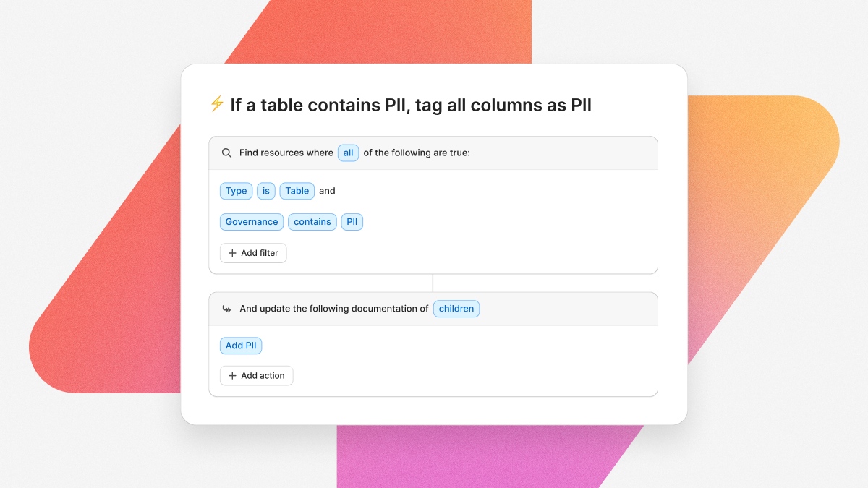Image resolution: width=868 pixels, height=488 pixels.
Task: Click the 'And update the following documentation' text
Action: (334, 309)
